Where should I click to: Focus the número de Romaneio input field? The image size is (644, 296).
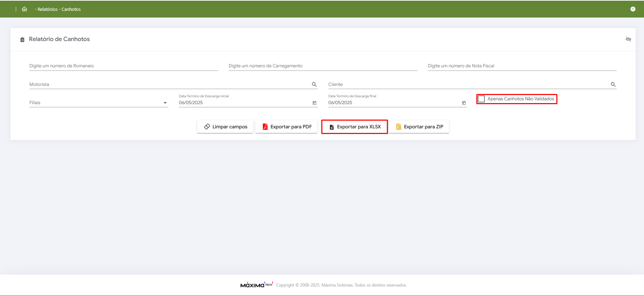point(123,66)
